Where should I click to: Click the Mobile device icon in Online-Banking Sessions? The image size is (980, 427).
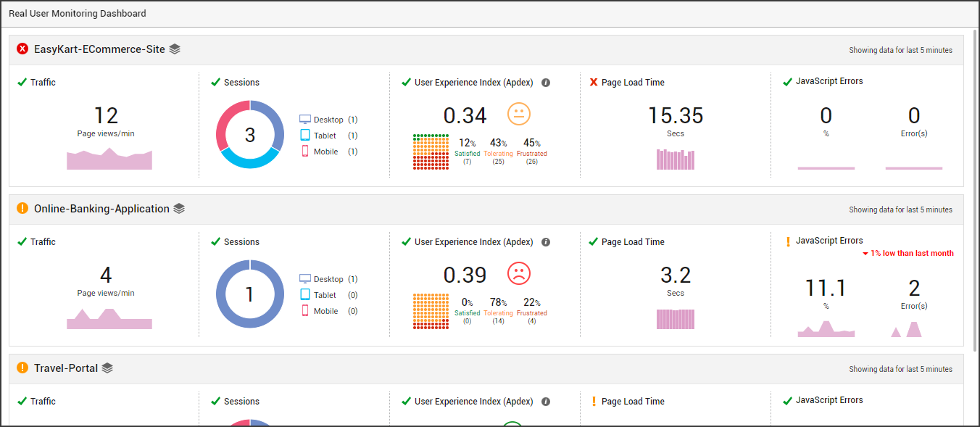point(305,311)
